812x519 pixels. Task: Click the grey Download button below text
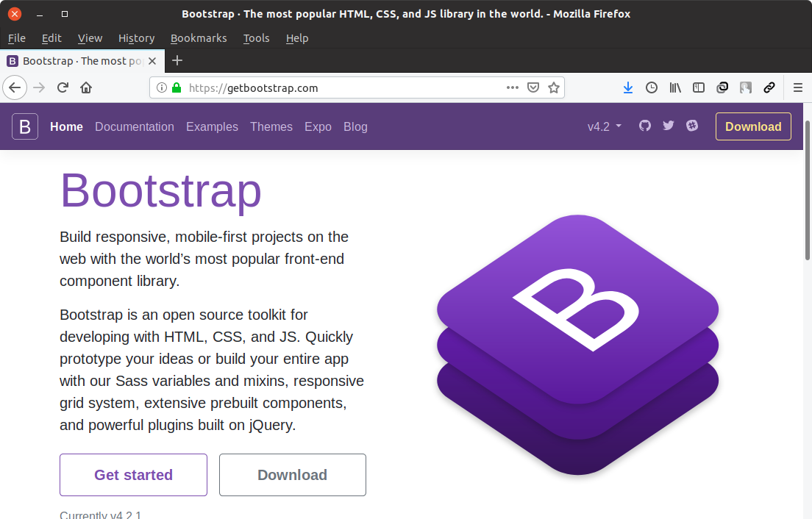[293, 474]
